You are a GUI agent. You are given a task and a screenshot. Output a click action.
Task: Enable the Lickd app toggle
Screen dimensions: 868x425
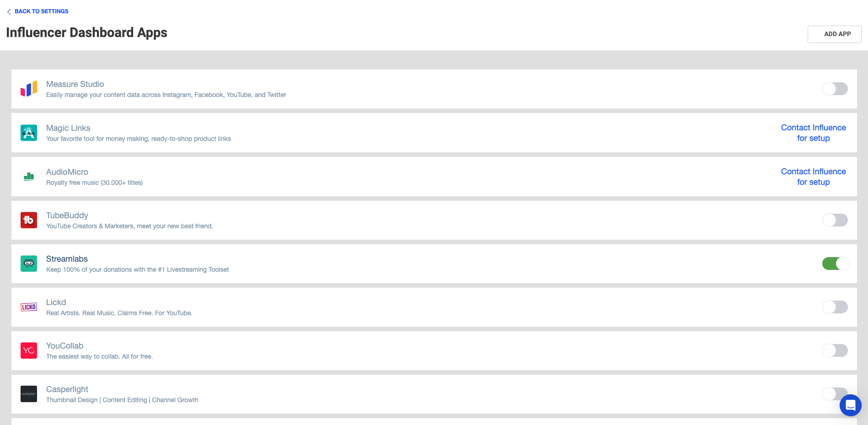(x=835, y=307)
